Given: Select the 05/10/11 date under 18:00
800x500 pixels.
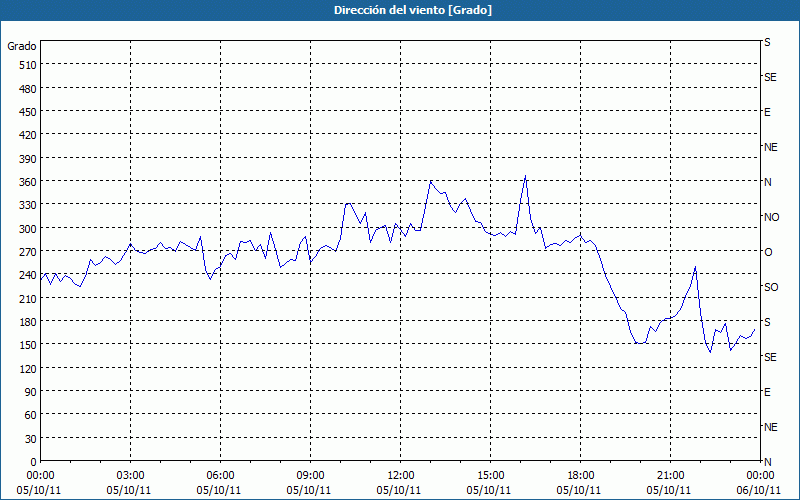Looking at the screenshot, I should 579,490.
